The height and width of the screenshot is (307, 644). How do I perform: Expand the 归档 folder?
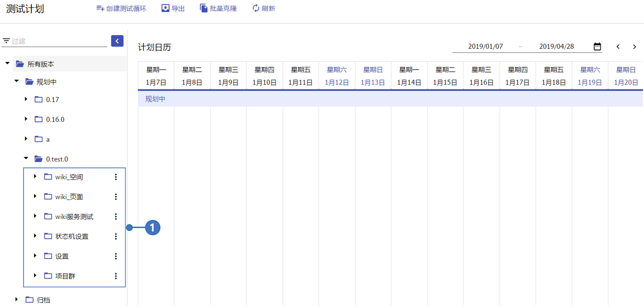[17, 299]
